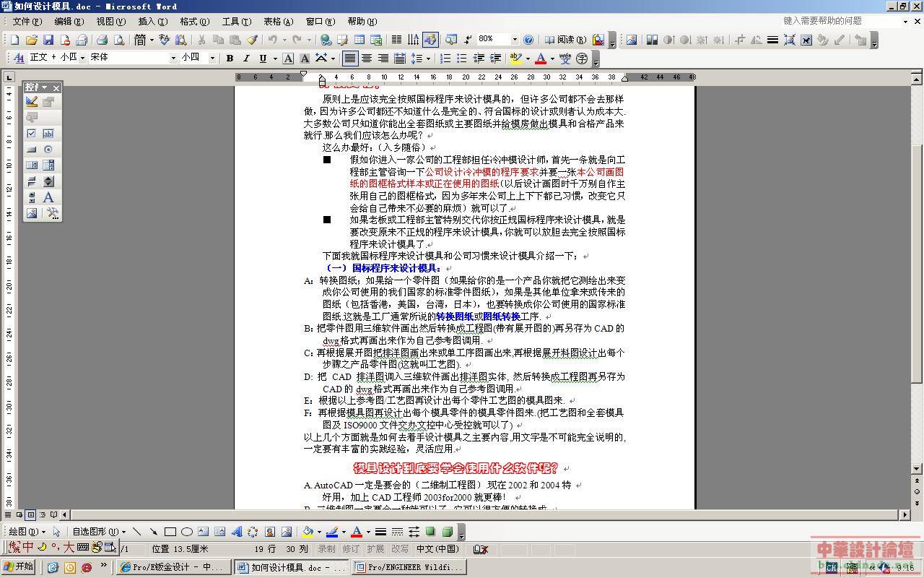Viewport: 924px width, 578px height.
Task: Toggle center alignment
Action: click(x=367, y=59)
